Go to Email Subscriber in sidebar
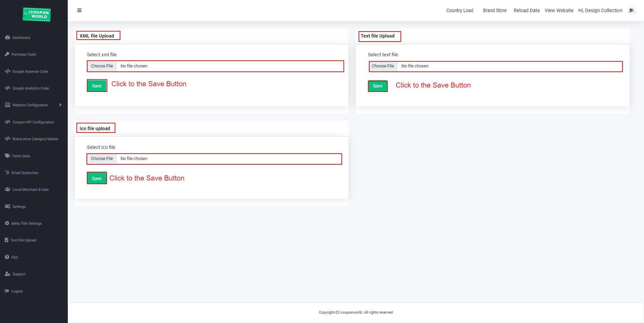This screenshot has width=644, height=323. tap(25, 173)
